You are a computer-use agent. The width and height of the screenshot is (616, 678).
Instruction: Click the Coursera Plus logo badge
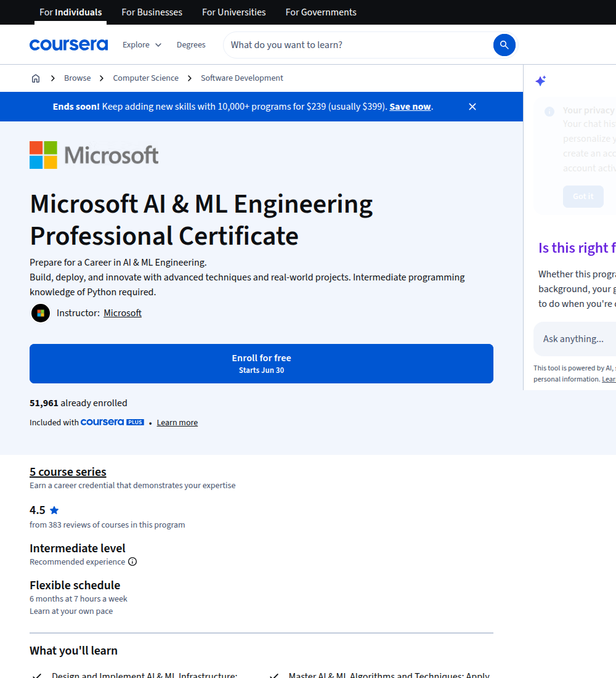[112, 422]
